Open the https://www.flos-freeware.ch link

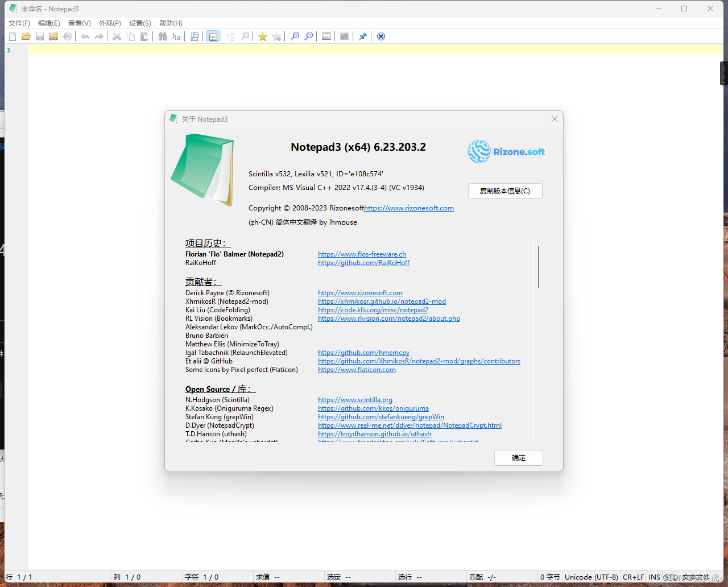(362, 254)
